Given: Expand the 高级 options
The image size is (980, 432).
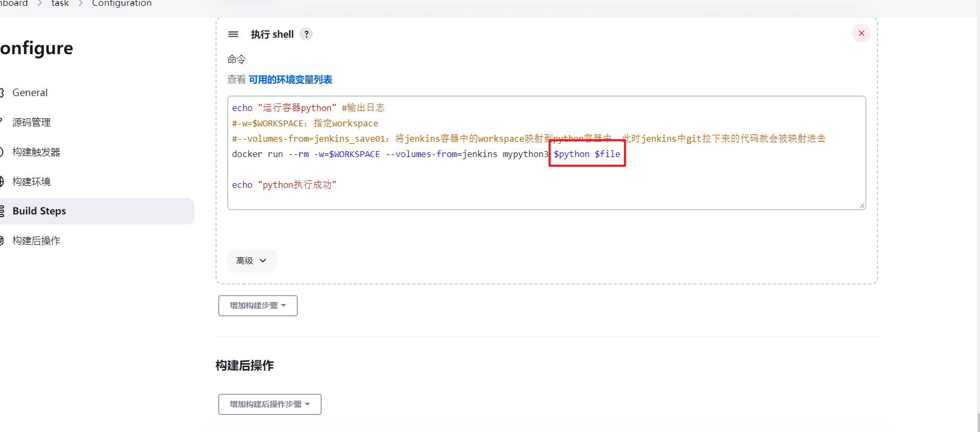Looking at the screenshot, I should 252,261.
